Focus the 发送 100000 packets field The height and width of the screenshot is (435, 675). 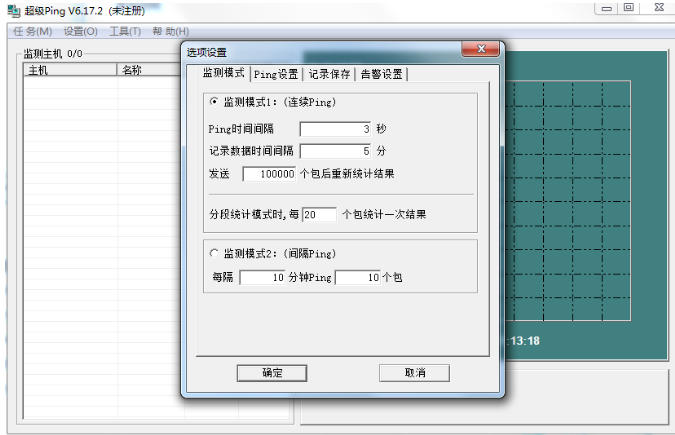click(x=269, y=174)
